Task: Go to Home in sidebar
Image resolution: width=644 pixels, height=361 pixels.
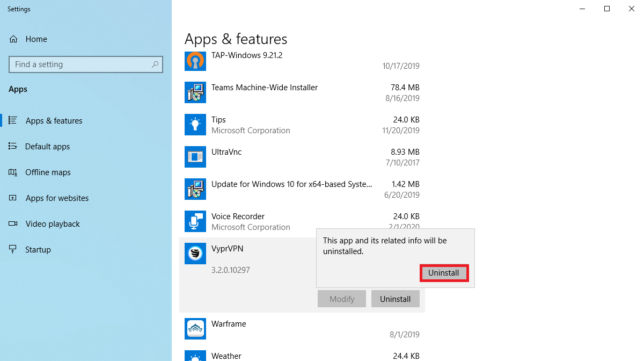Action: (x=36, y=39)
